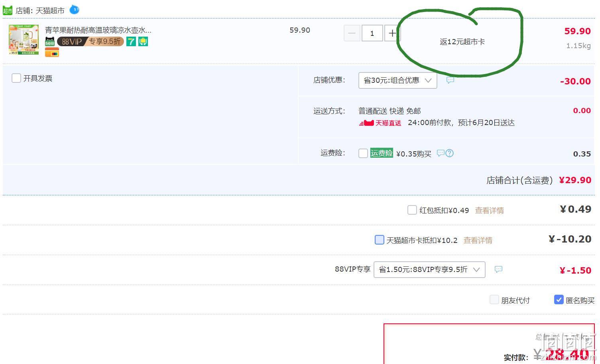Click the 88VIP 专享9.5折 badge
This screenshot has width=600, height=364.
[x=90, y=41]
